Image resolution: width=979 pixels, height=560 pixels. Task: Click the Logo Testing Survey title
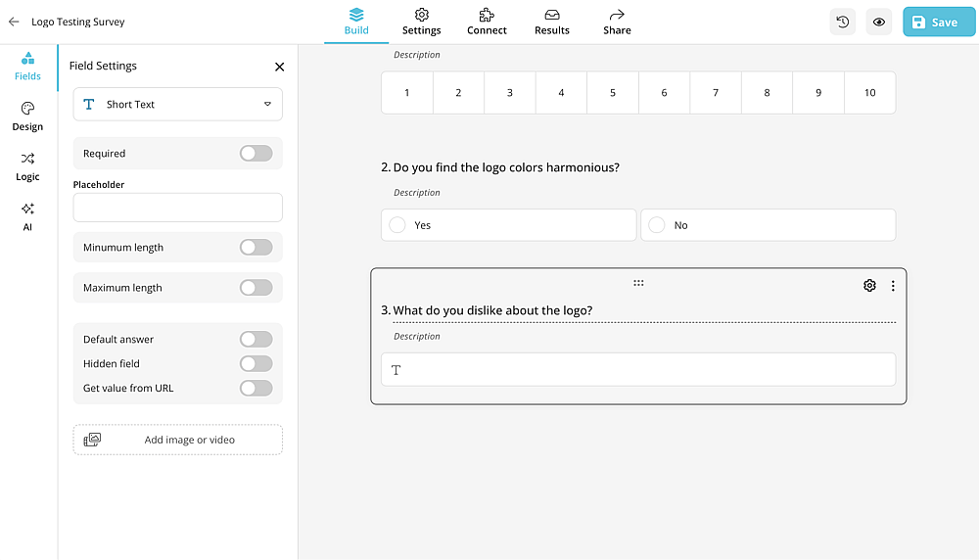tap(78, 22)
